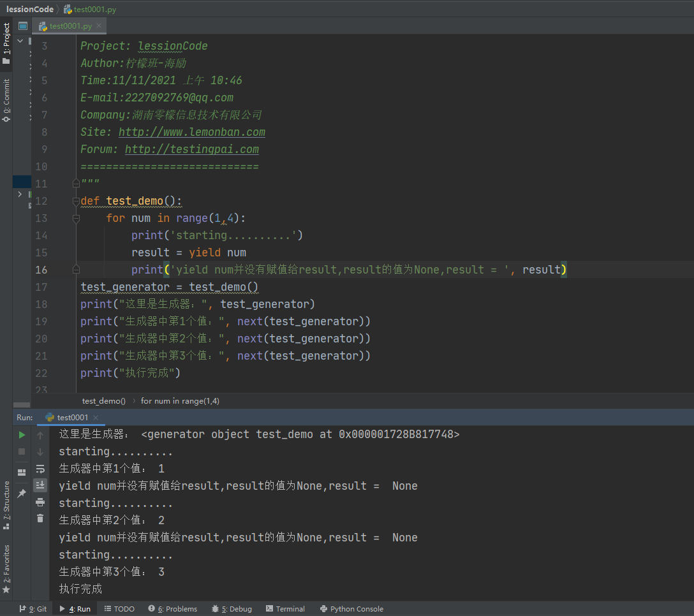Image resolution: width=694 pixels, height=616 pixels.
Task: Click lessionCode in the navigation breadcrumb
Action: (x=29, y=9)
